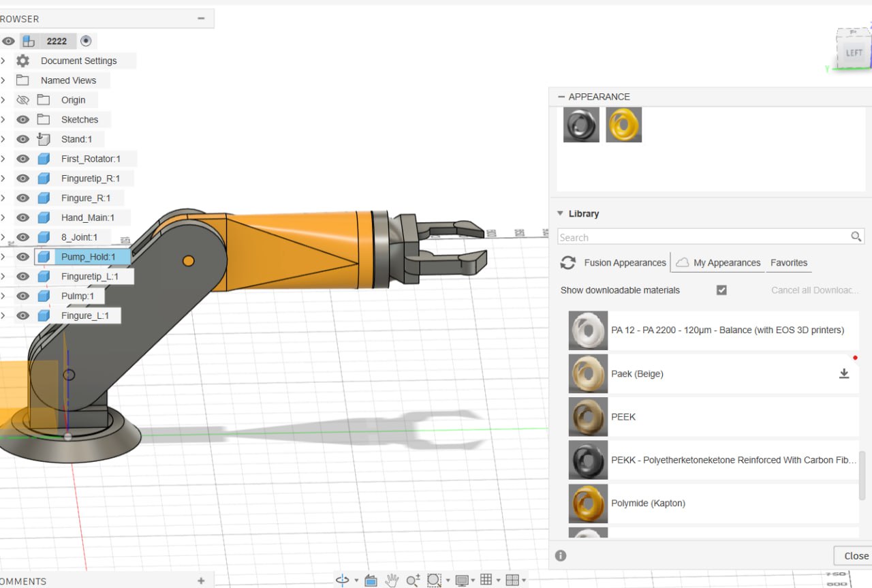Select the PEEK material row
Screen dimensions: 872x588
pyautogui.click(x=713, y=417)
